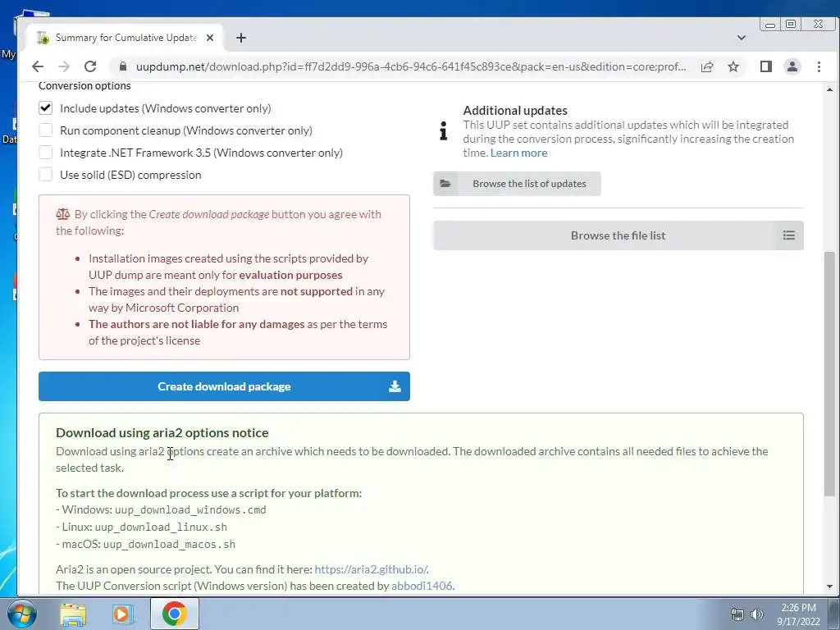
Task: Open the tab search chevron
Action: pyautogui.click(x=742, y=38)
